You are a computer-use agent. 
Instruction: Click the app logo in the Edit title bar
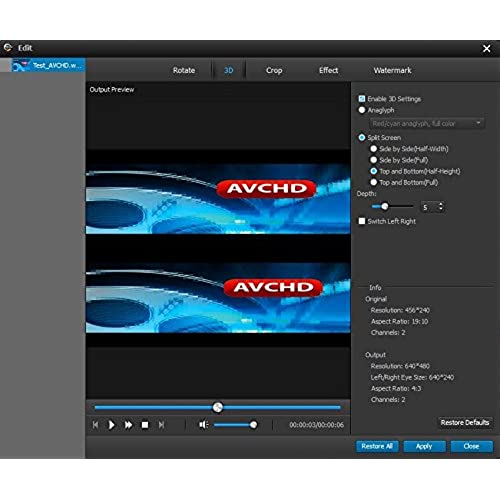click(8, 48)
